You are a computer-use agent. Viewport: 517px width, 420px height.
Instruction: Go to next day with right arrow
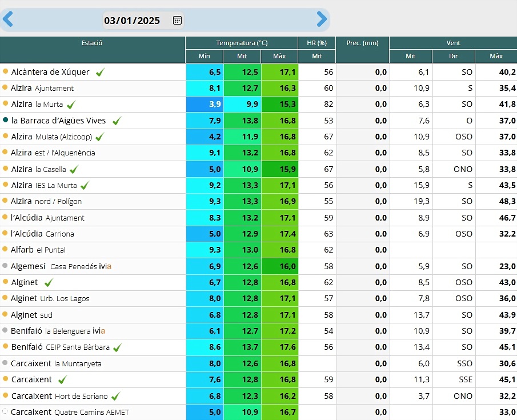click(322, 19)
